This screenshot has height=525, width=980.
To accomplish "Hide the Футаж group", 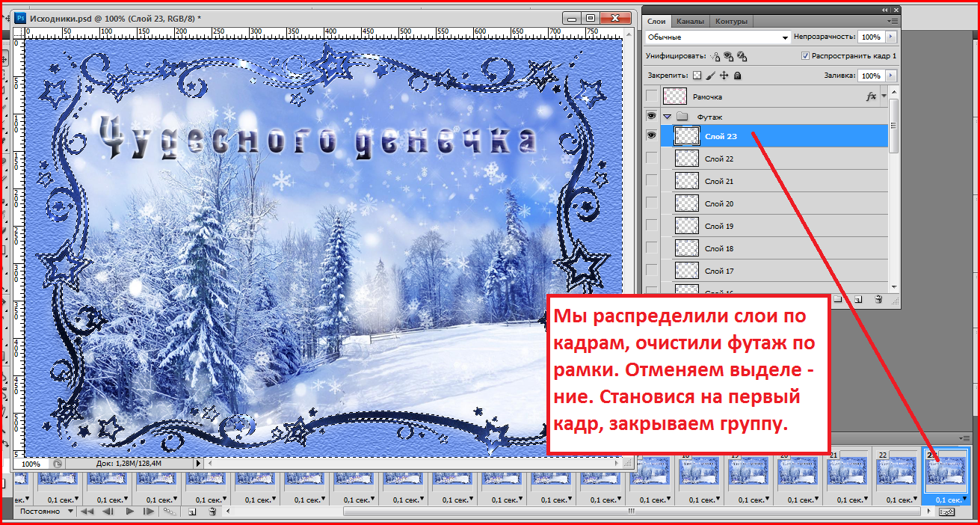I will pyautogui.click(x=652, y=117).
